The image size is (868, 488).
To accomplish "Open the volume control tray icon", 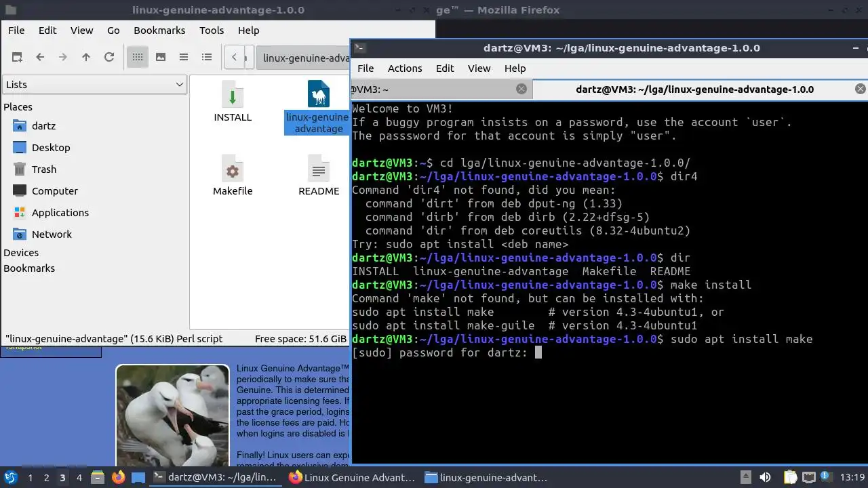I will 765,478.
